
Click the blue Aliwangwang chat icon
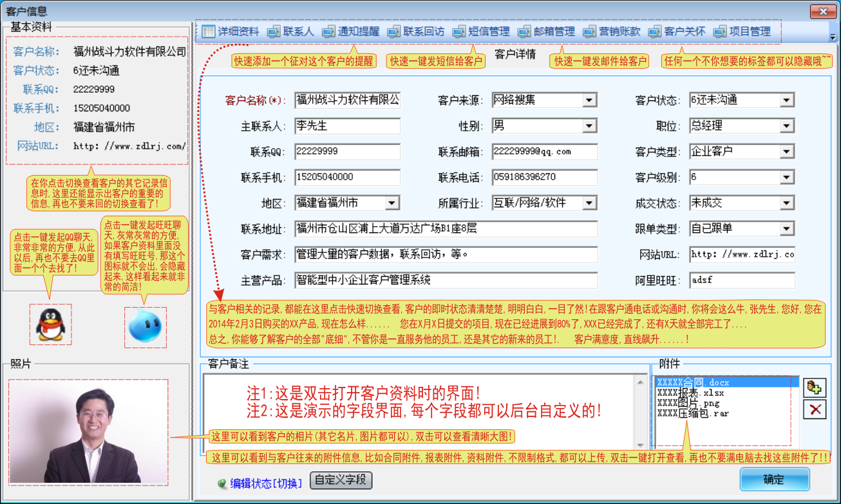coord(146,327)
